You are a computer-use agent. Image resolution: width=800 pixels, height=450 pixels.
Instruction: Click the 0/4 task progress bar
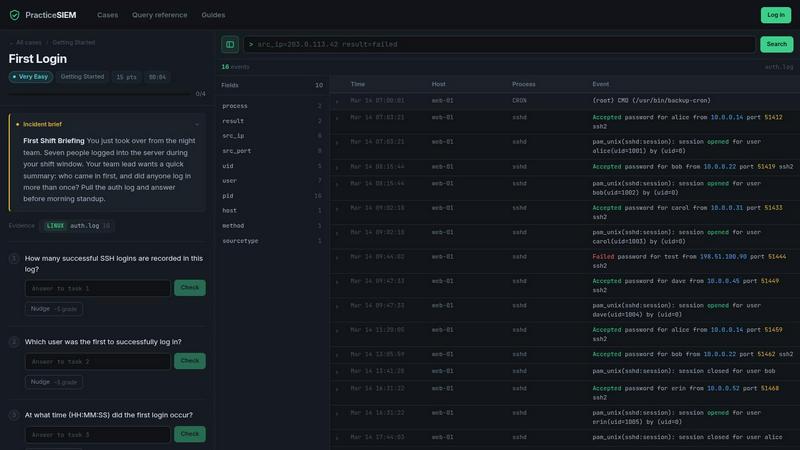tap(99, 94)
